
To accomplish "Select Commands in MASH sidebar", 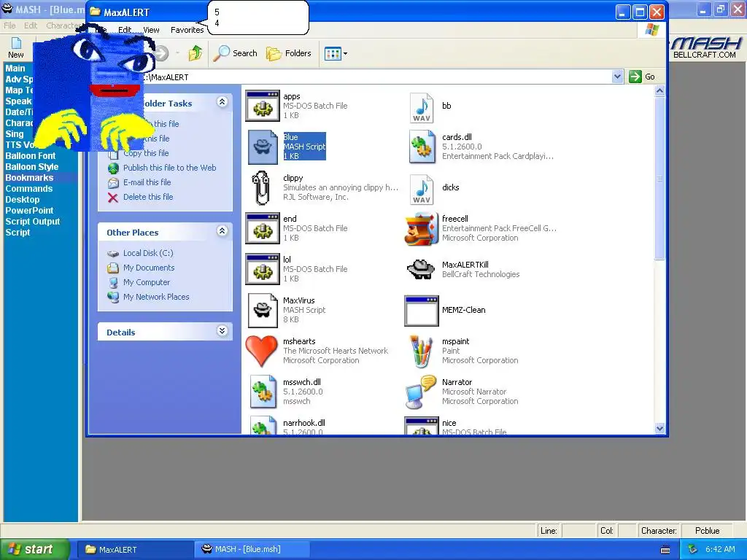I will coord(29,189).
